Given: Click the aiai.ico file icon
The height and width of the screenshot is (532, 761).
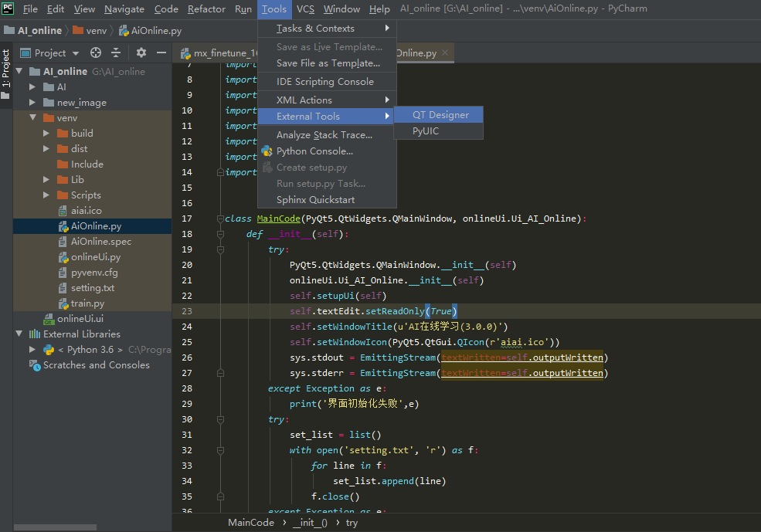Looking at the screenshot, I should click(x=63, y=211).
